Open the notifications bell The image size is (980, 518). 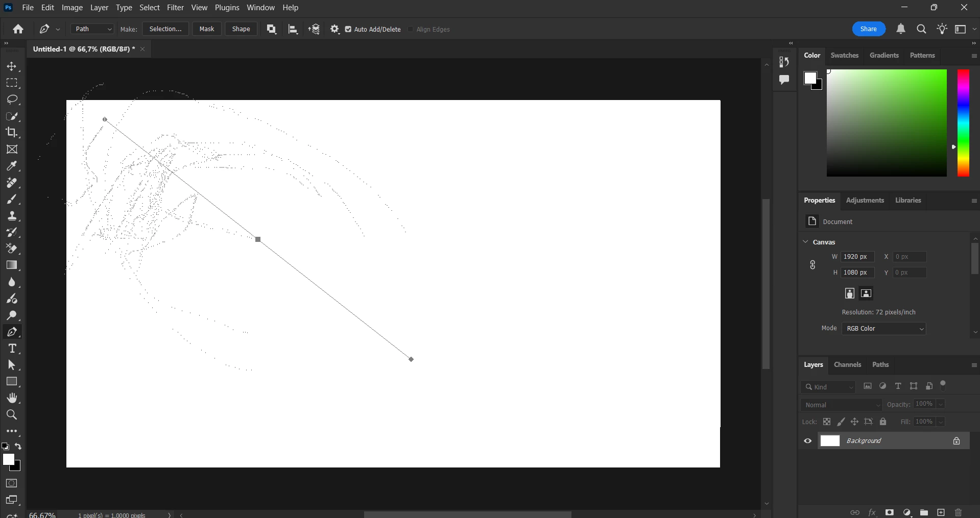click(901, 29)
